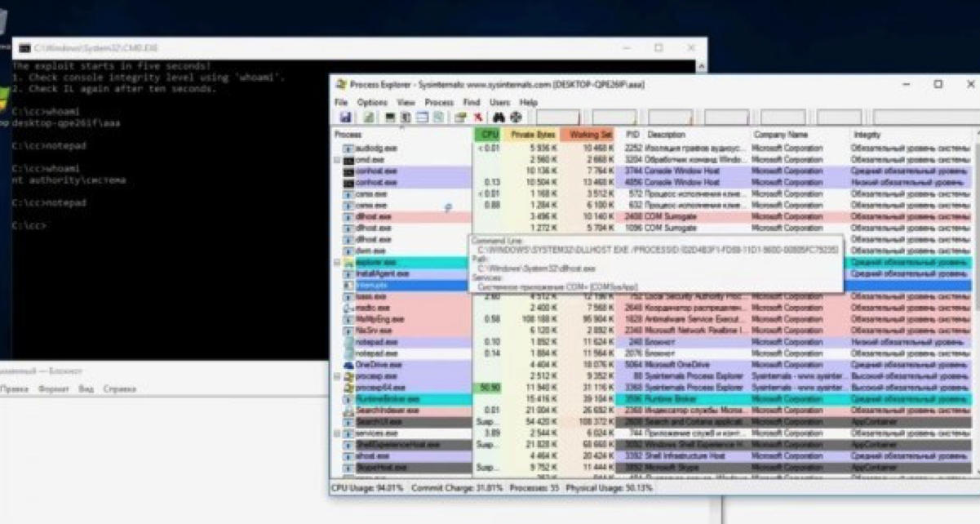This screenshot has width=980, height=524.
Task: Collapse the explorer.exe process tree node
Action: coord(338,263)
